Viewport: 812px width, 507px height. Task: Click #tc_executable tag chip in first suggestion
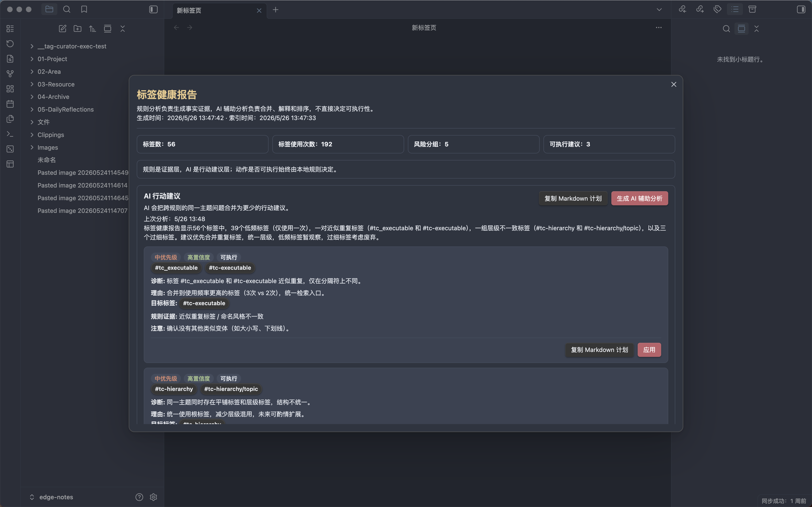click(x=176, y=268)
